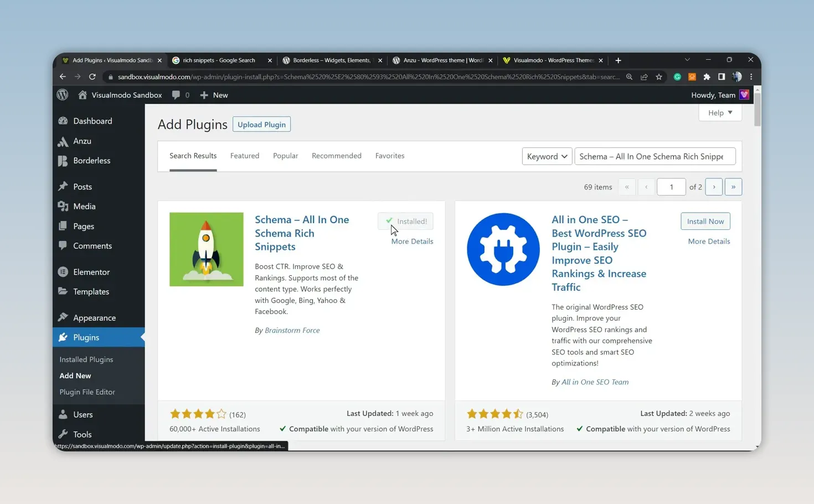Click the WordPress logo in admin bar

click(x=63, y=95)
